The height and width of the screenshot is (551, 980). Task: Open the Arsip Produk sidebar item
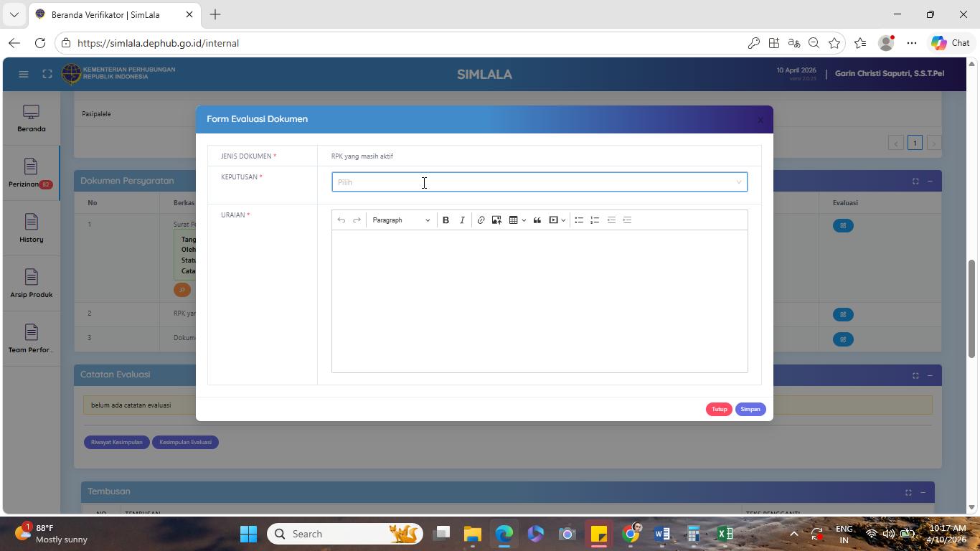[31, 284]
